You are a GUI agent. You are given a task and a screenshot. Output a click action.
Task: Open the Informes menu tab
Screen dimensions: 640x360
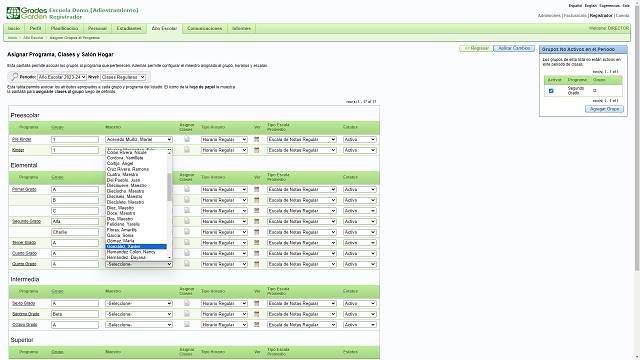(x=241, y=29)
